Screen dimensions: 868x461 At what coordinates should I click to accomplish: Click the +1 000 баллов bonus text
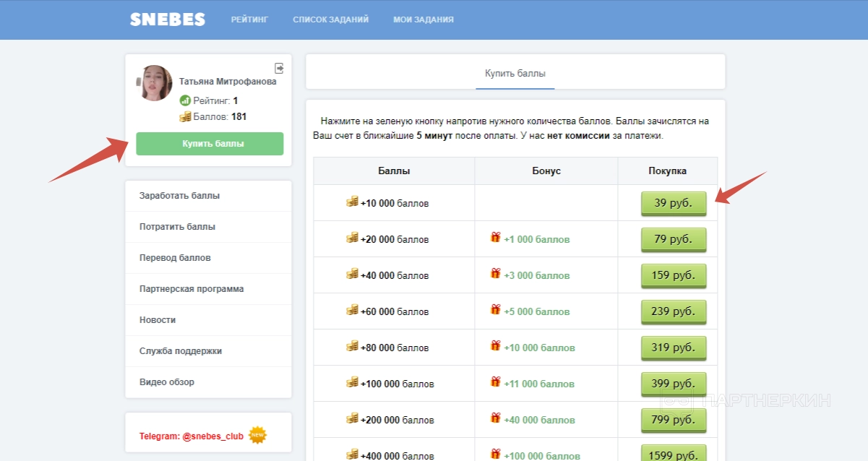click(x=537, y=240)
